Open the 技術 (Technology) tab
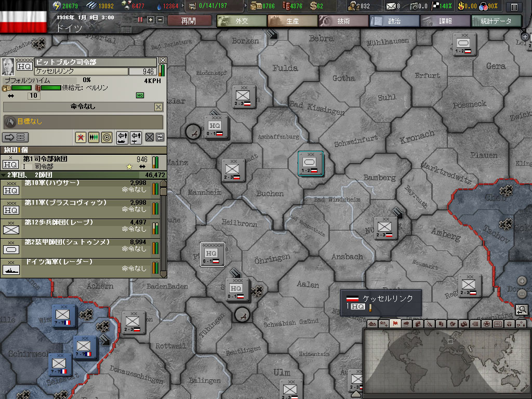Image resolution: width=532 pixels, height=399 pixels. tap(343, 21)
